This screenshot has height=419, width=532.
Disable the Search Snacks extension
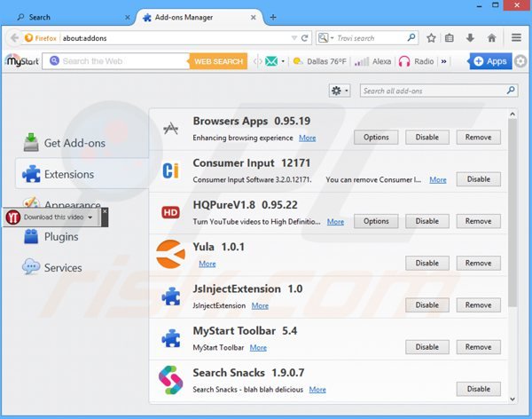(479, 389)
